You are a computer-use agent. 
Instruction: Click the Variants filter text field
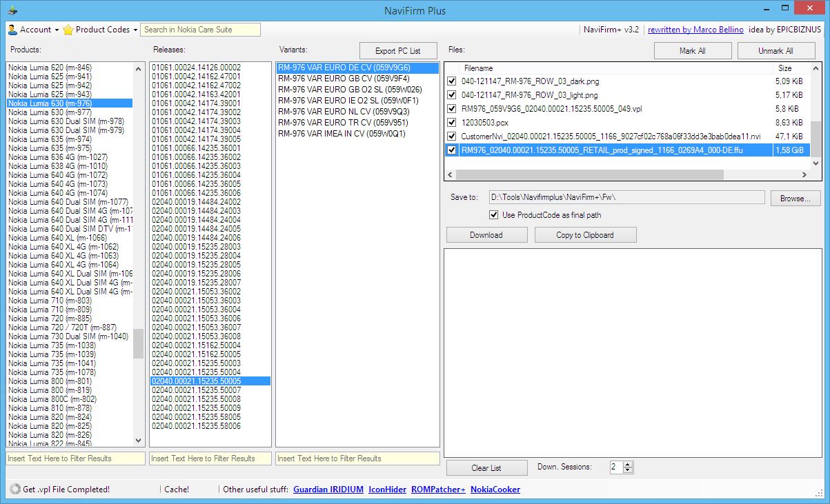point(357,458)
